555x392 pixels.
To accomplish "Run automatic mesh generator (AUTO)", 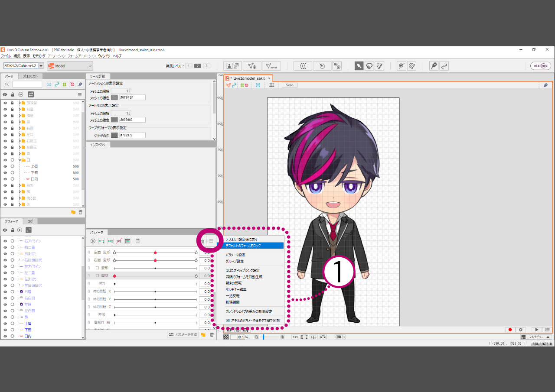I will point(271,66).
